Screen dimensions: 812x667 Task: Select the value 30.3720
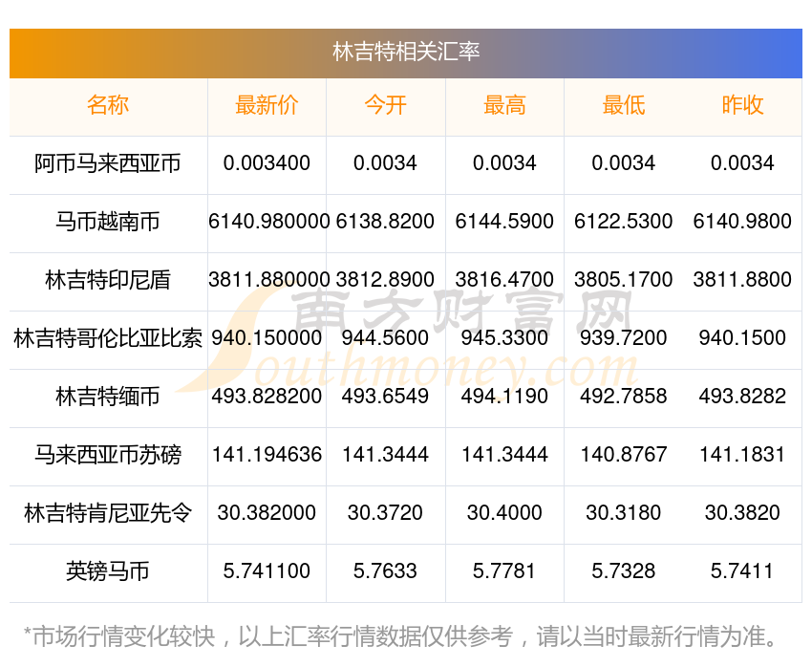tap(385, 513)
